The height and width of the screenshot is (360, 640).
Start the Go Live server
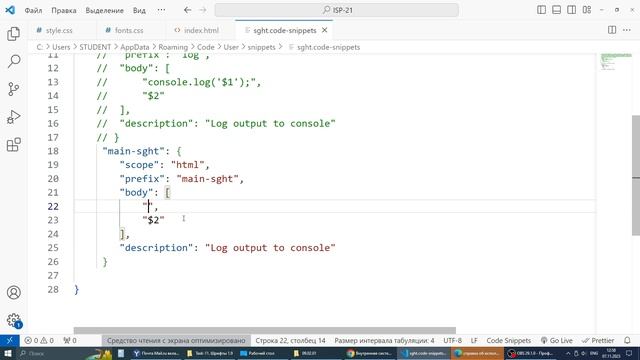(x=557, y=340)
